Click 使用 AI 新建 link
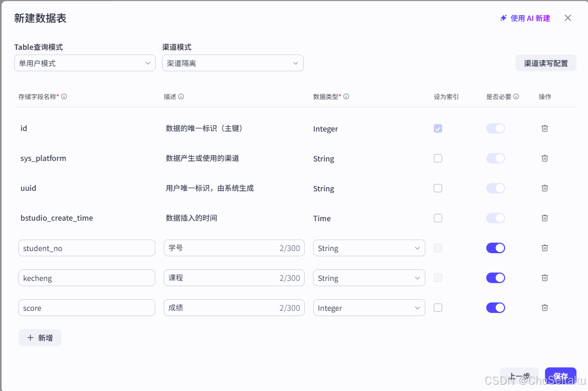The image size is (588, 391). [525, 18]
